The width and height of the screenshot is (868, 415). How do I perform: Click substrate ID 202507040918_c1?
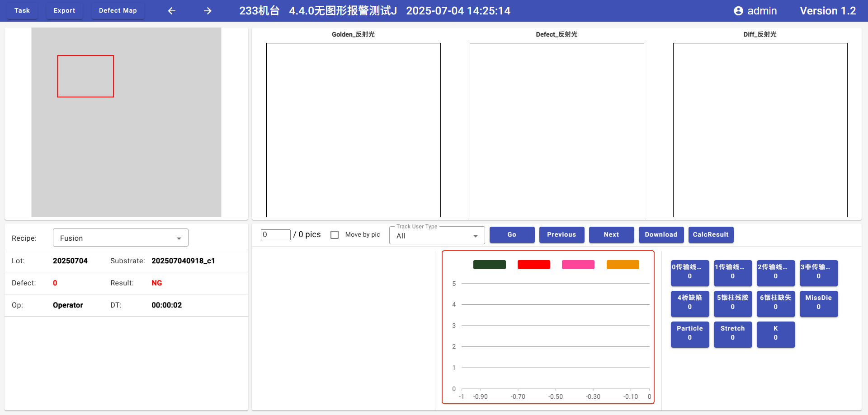coord(183,261)
